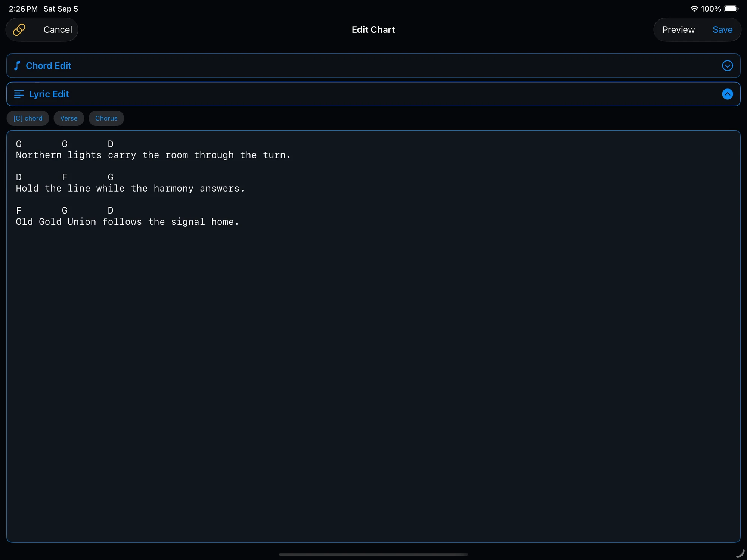The height and width of the screenshot is (560, 747).
Task: Open the chart Preview
Action: (678, 29)
